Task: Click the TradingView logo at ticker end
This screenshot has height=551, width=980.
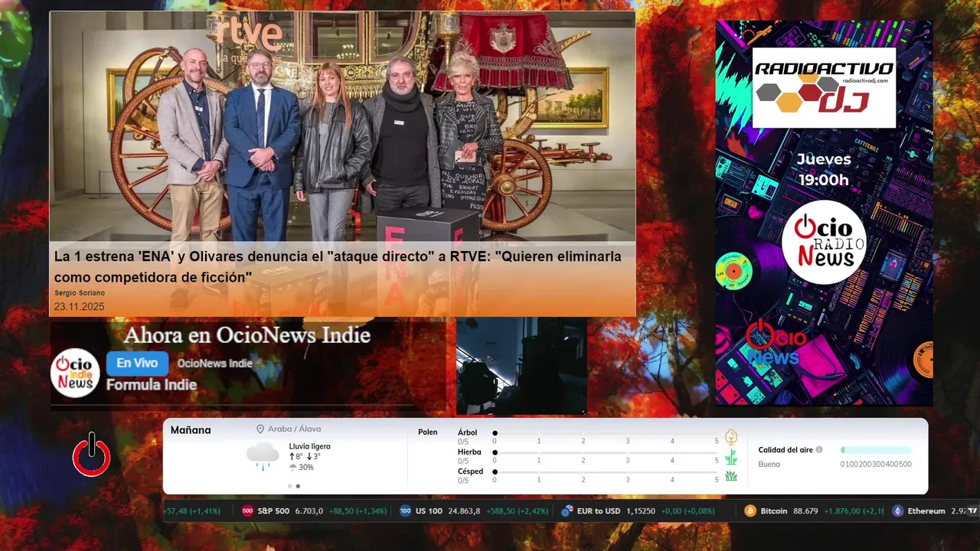Action: 972,511
